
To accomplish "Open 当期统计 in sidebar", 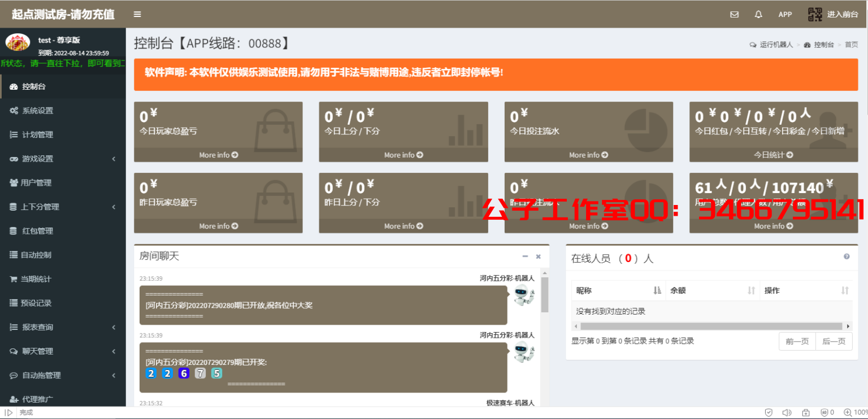I will click(63, 279).
